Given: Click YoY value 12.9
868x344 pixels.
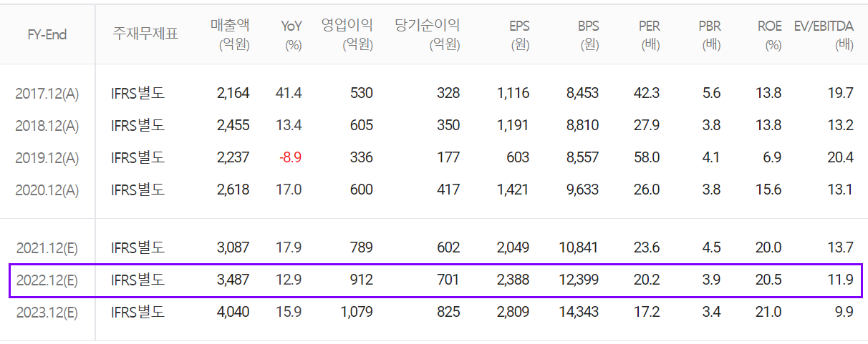Looking at the screenshot, I should 289,280.
